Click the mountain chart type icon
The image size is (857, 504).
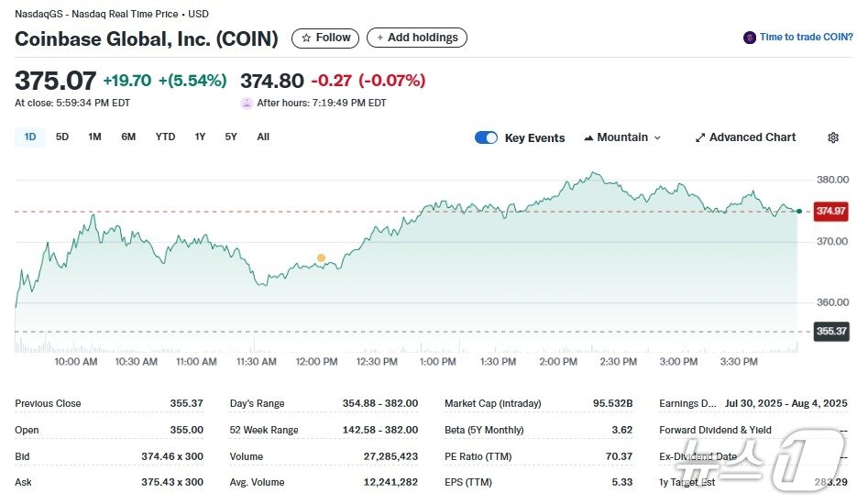pos(588,137)
